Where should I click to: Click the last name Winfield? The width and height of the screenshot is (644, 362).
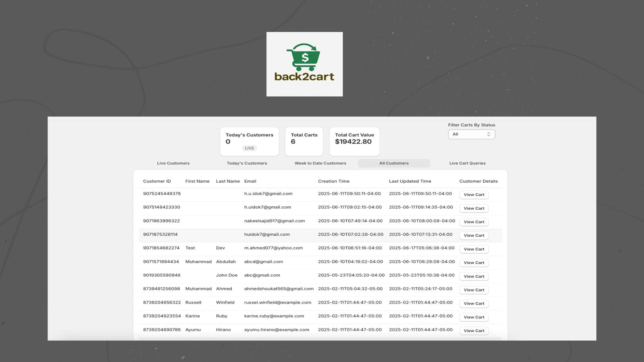(225, 302)
